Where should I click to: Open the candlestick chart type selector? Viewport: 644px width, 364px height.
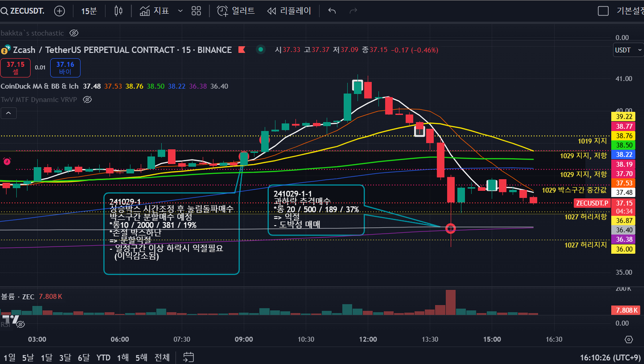119,11
